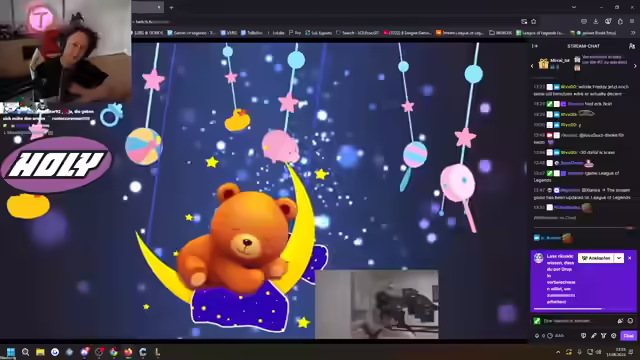Click the progress bar in purple banner

582,309
